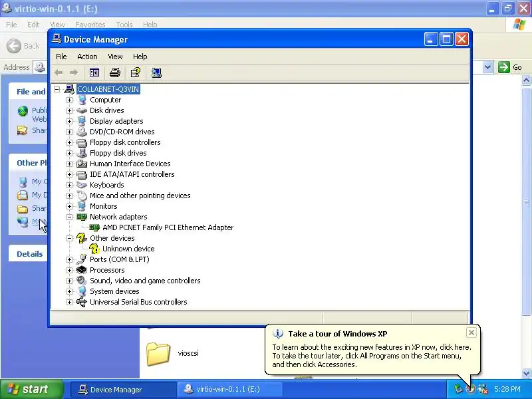Expand the Disk drives node
Viewport: 532px width, 399px height.
coord(70,110)
